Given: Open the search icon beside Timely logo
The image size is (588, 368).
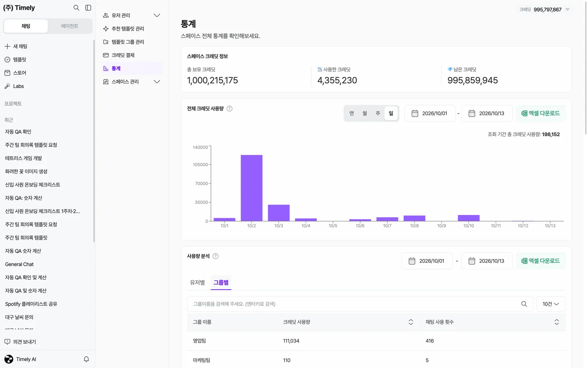Looking at the screenshot, I should tap(76, 8).
